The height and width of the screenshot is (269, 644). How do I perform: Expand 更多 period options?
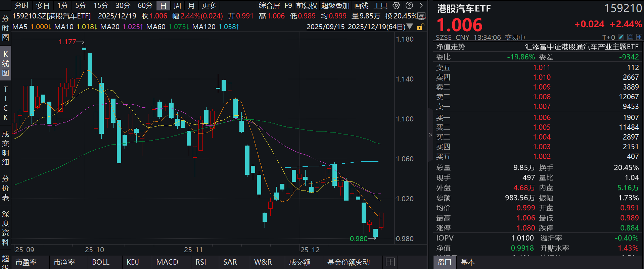[209, 5]
